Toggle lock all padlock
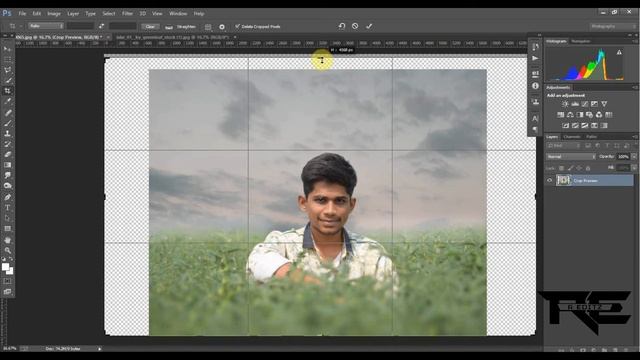This screenshot has width=640, height=360. 588,168
